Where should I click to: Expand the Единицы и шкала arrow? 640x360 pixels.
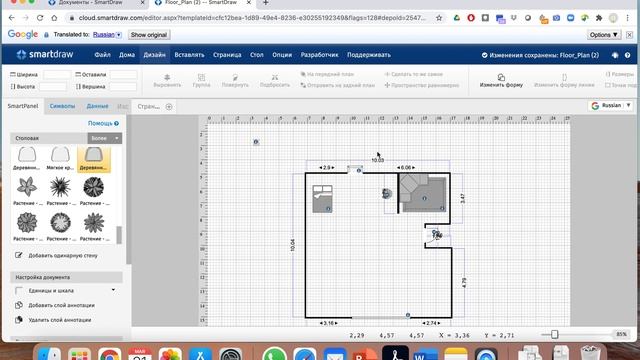(113, 290)
